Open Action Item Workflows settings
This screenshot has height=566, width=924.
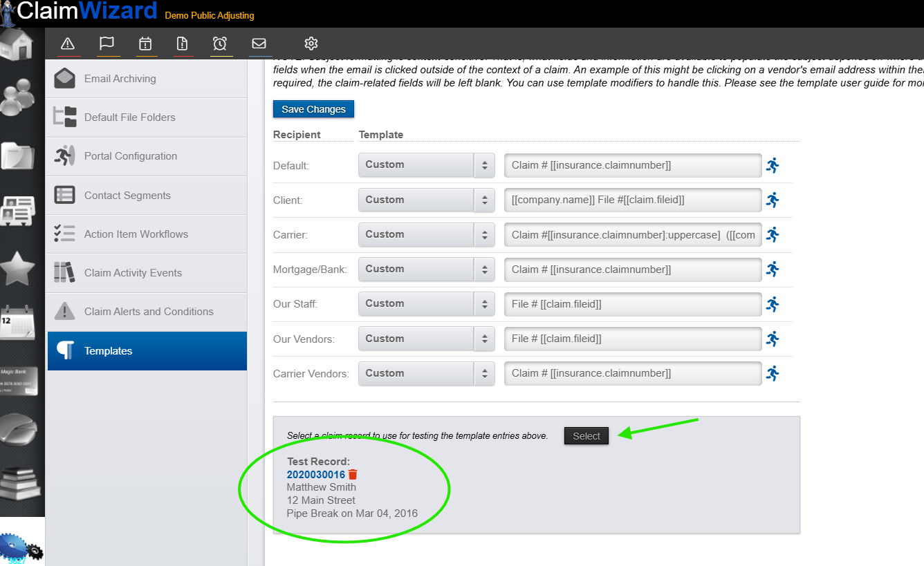pyautogui.click(x=147, y=234)
